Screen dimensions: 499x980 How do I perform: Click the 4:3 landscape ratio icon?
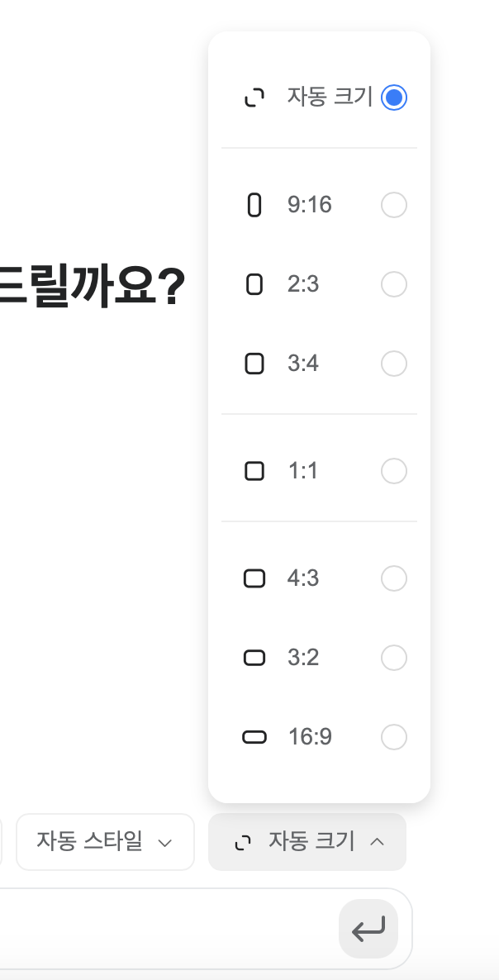tap(254, 578)
